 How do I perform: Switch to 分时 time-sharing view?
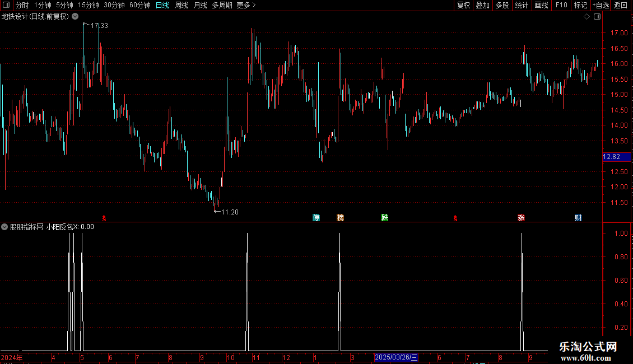(22, 5)
